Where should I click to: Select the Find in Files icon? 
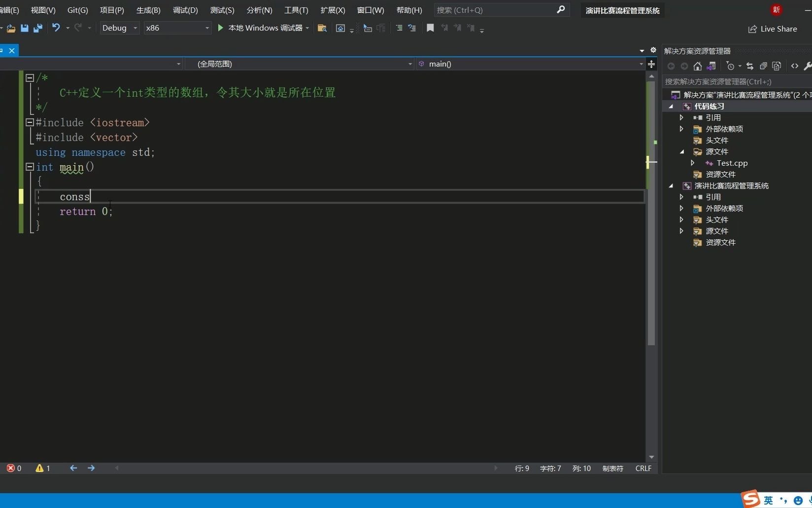pyautogui.click(x=322, y=28)
